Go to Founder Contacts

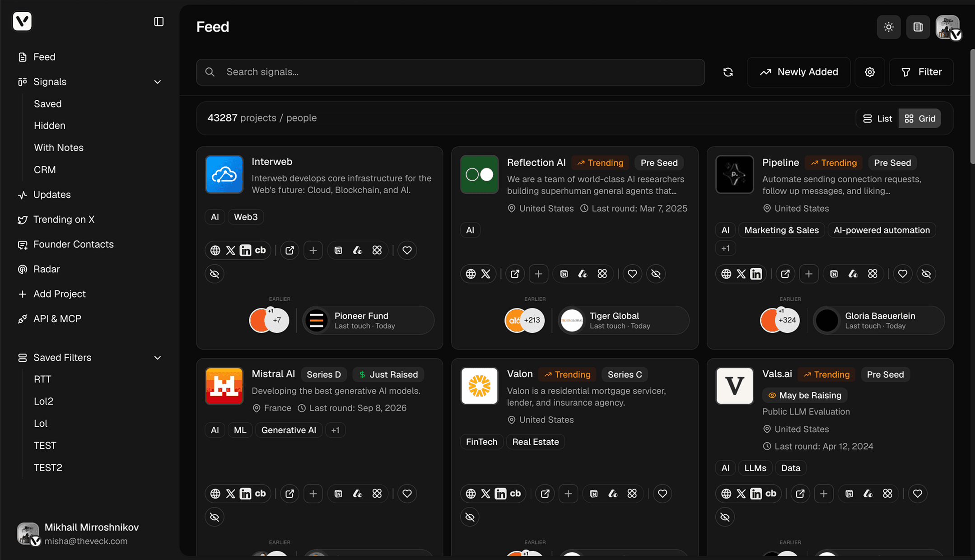click(73, 244)
